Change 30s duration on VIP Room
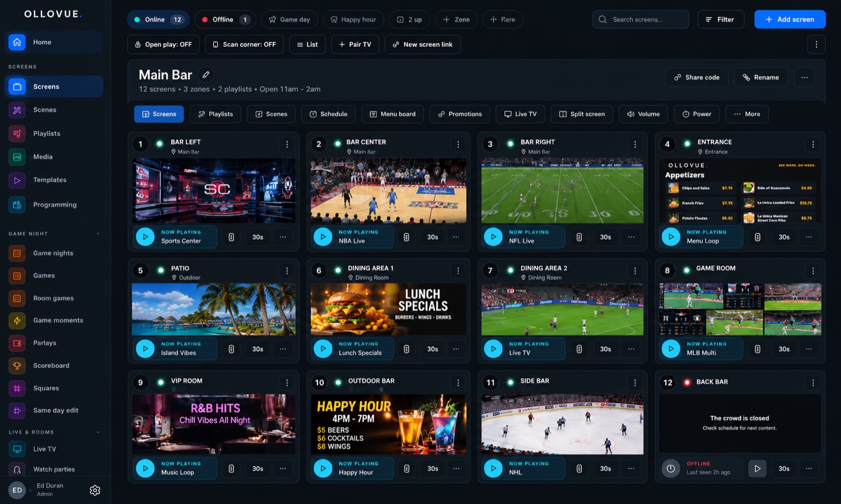 pyautogui.click(x=258, y=468)
